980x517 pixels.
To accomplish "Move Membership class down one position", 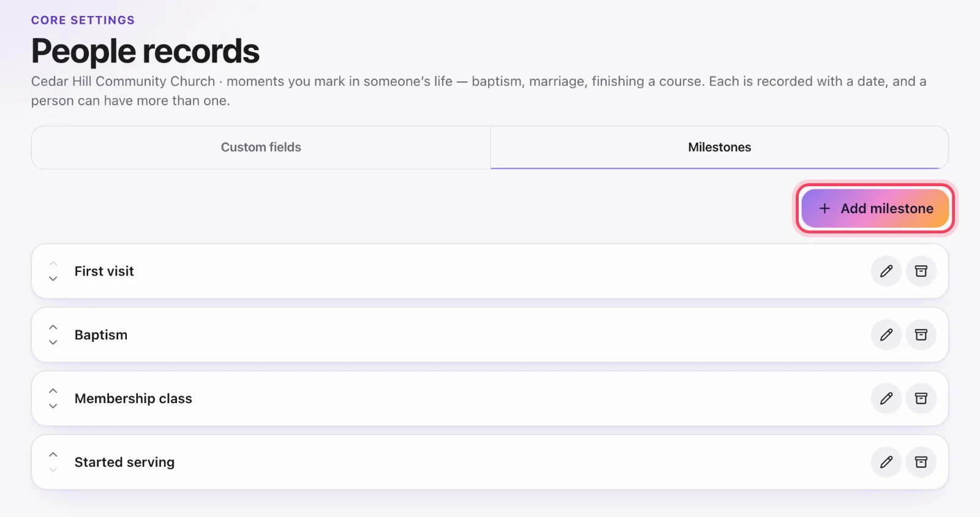I will pyautogui.click(x=53, y=406).
